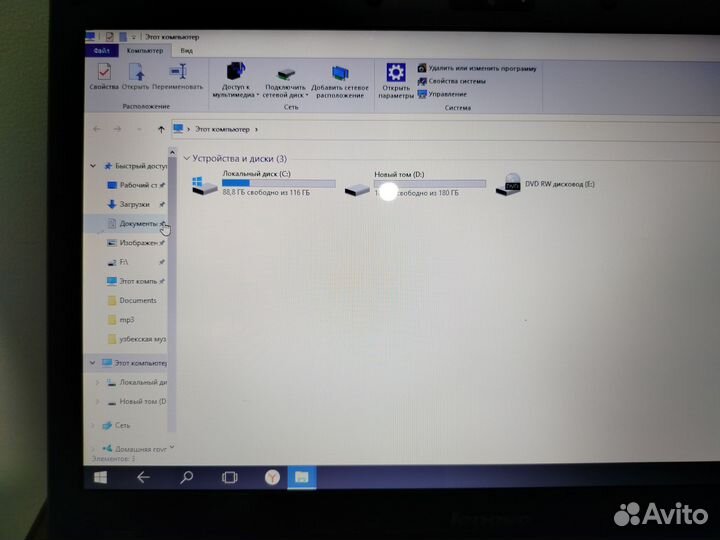Open узбекская муз folder in sidebar

[137, 339]
